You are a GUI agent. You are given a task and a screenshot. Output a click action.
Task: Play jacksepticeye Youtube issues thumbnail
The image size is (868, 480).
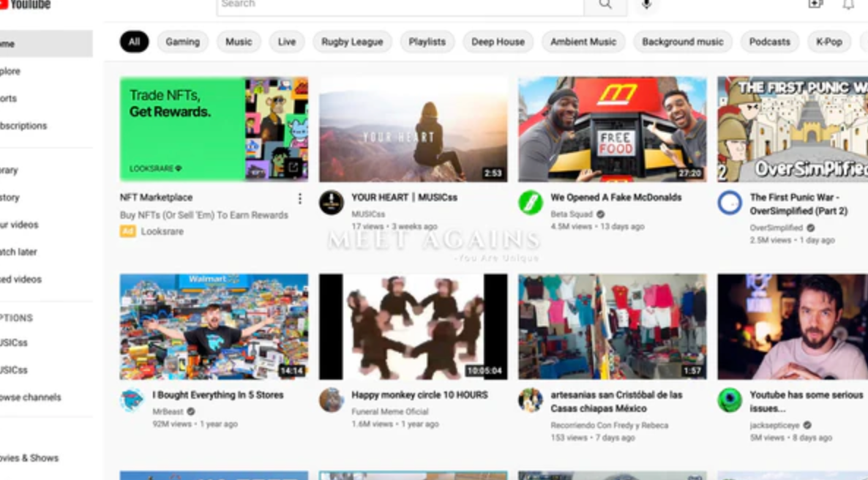click(793, 326)
